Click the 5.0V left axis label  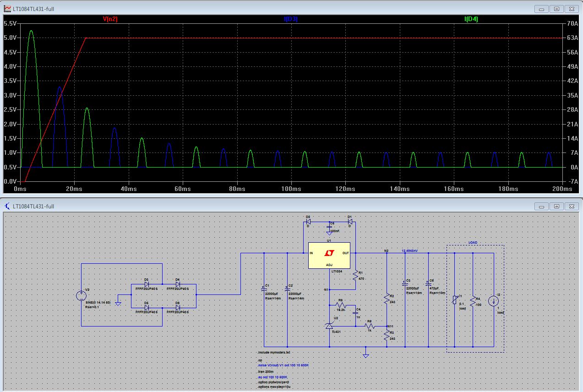coord(10,38)
